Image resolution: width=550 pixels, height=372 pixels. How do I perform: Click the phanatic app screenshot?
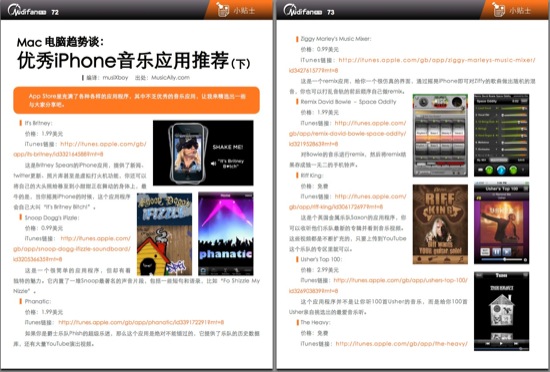click(x=226, y=234)
